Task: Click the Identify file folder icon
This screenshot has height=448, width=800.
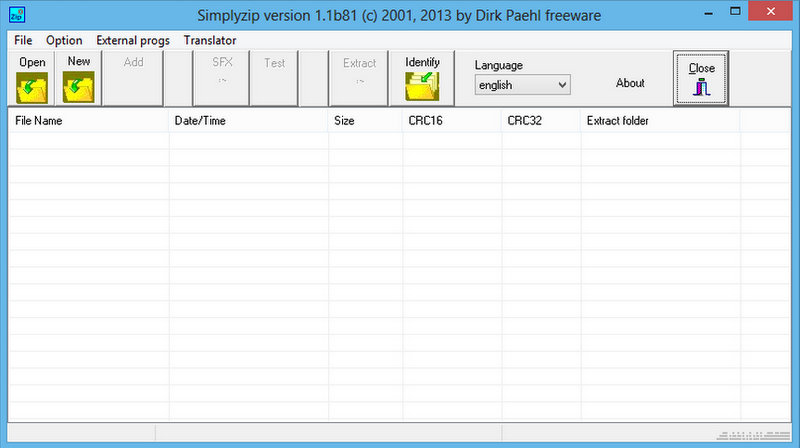Action: [422, 86]
